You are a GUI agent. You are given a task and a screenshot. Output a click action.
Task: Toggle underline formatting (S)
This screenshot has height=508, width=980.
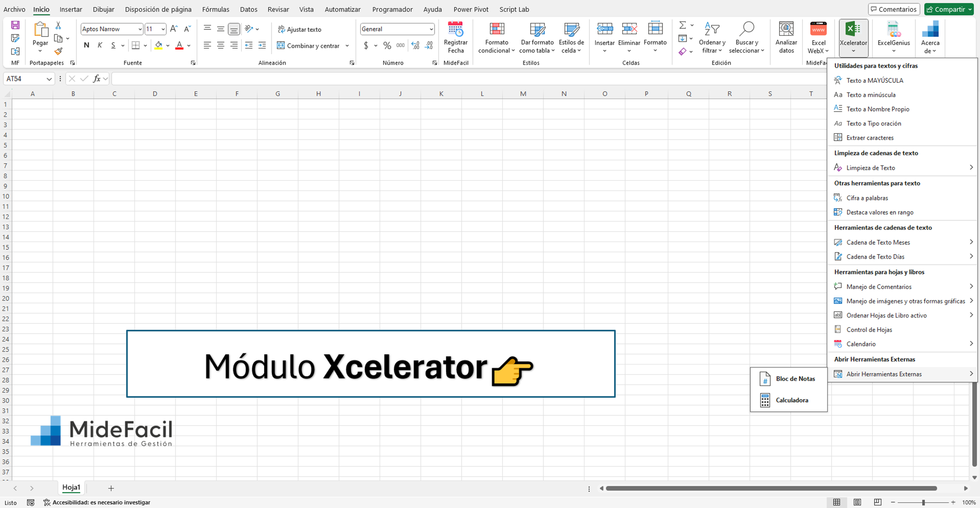(x=113, y=45)
